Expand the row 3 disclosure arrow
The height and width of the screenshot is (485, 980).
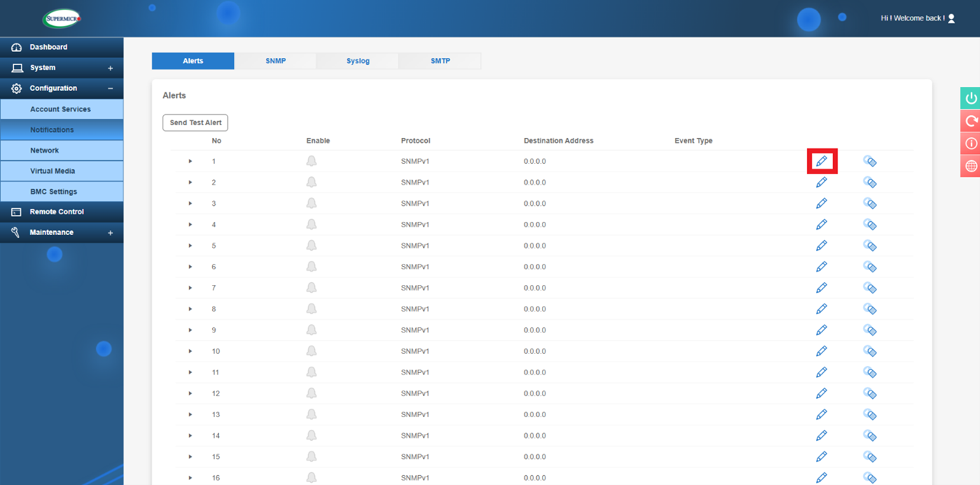[x=190, y=204]
